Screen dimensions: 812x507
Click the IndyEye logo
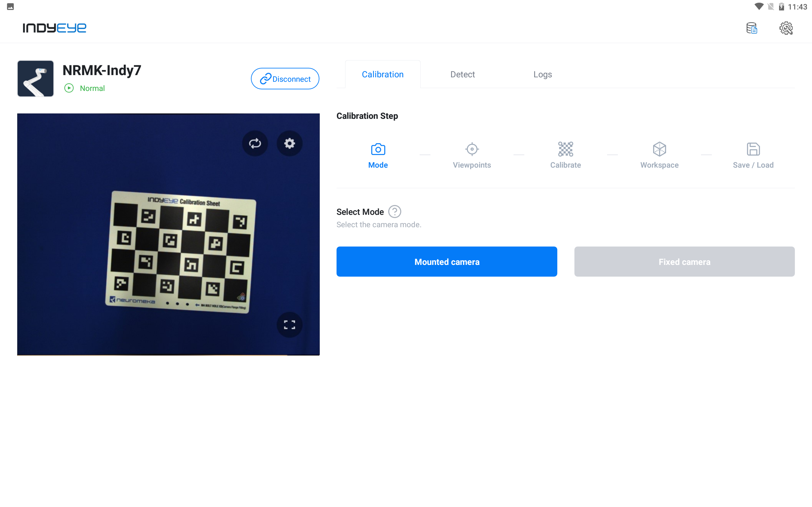(x=54, y=28)
